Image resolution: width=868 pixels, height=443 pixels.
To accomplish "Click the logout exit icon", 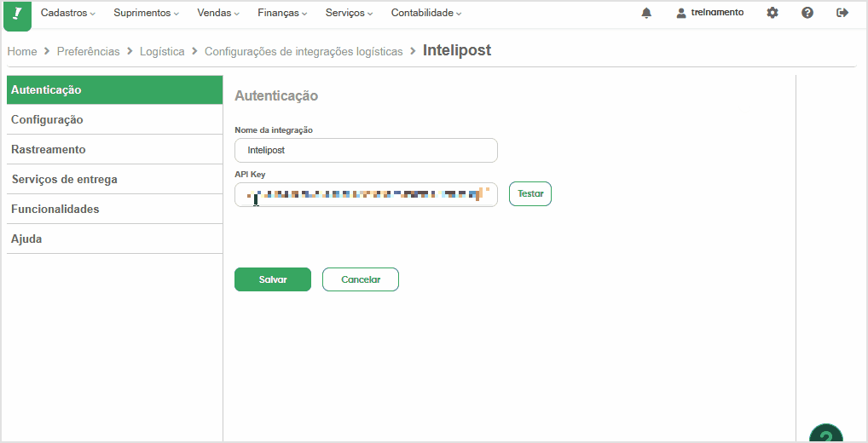I will pos(842,13).
